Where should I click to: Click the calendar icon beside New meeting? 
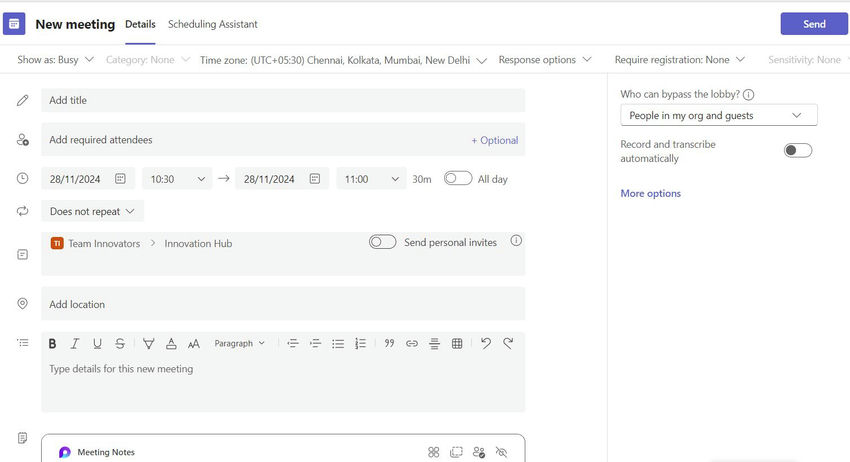(14, 24)
